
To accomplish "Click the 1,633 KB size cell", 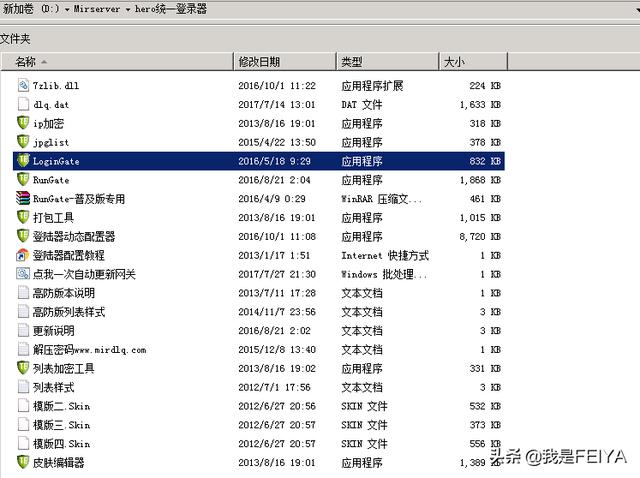I will coord(480,104).
